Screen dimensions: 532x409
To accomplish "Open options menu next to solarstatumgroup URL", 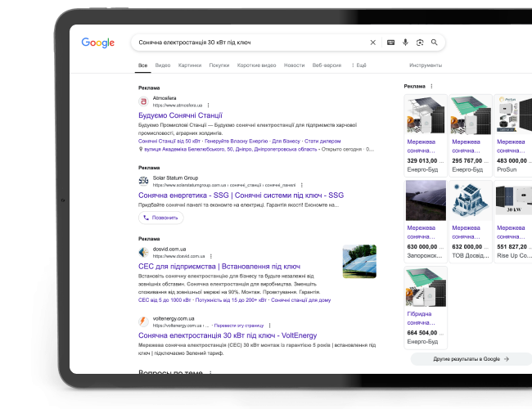I will pyautogui.click(x=302, y=185).
